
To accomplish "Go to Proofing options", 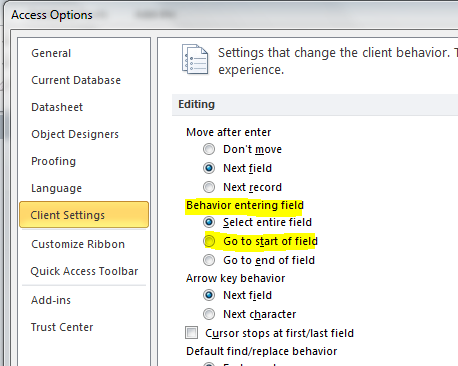I will tap(53, 161).
